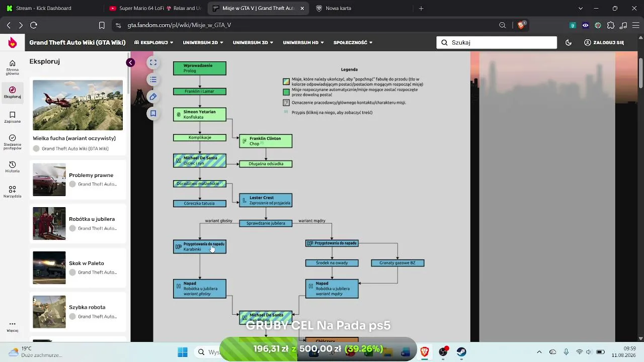The height and width of the screenshot is (362, 644).
Task: Bookmark this page in address bar
Action: click(102, 25)
